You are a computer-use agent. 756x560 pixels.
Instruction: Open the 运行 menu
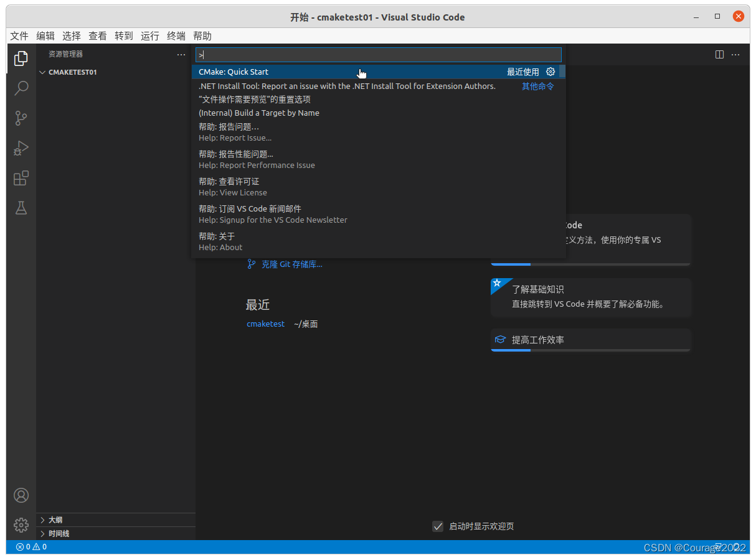(150, 36)
